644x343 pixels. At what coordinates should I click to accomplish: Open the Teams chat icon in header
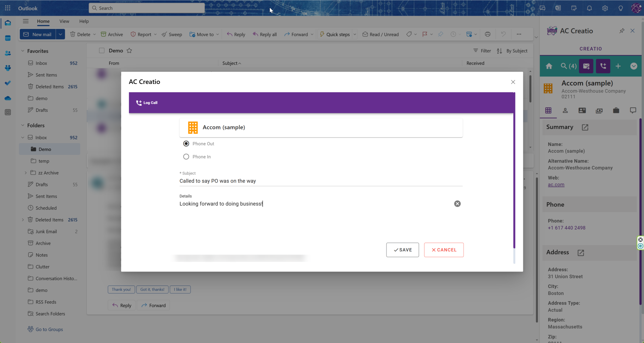click(x=542, y=8)
